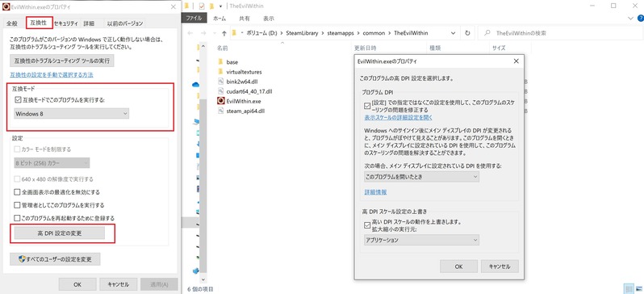Switch to the 全般 tab
Viewport: 644px width, 294px height.
pyautogui.click(x=12, y=23)
